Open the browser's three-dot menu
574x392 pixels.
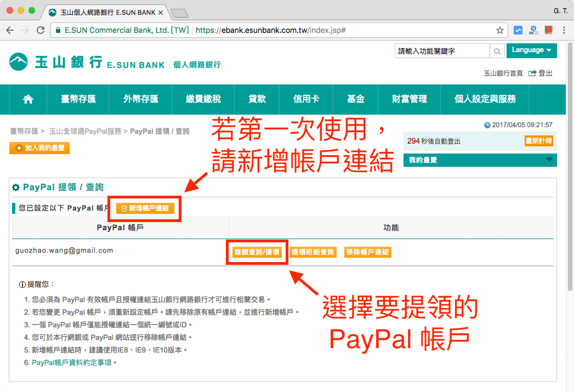(565, 31)
